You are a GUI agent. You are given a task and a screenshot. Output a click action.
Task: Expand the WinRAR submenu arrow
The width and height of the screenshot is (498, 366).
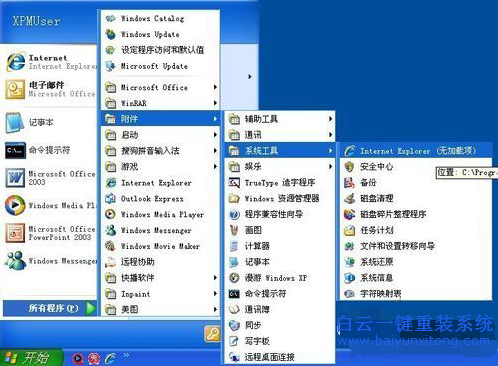click(215, 103)
